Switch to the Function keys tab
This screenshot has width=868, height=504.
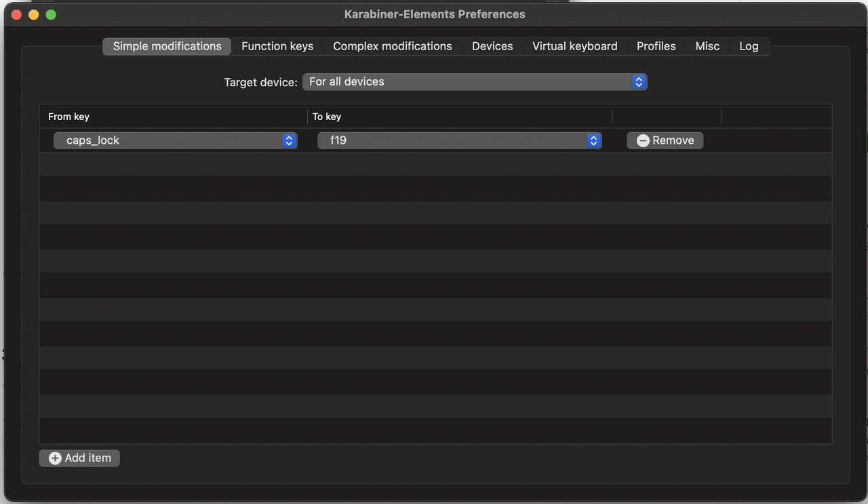point(277,46)
